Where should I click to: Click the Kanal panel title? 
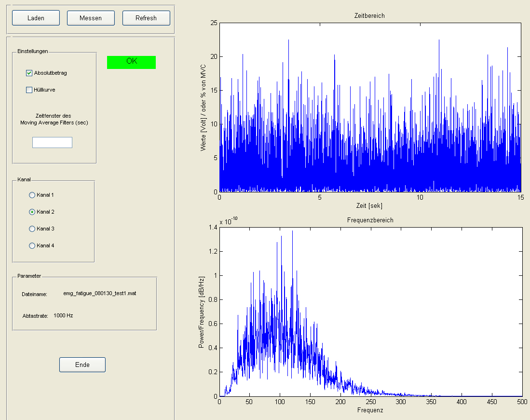point(24,179)
